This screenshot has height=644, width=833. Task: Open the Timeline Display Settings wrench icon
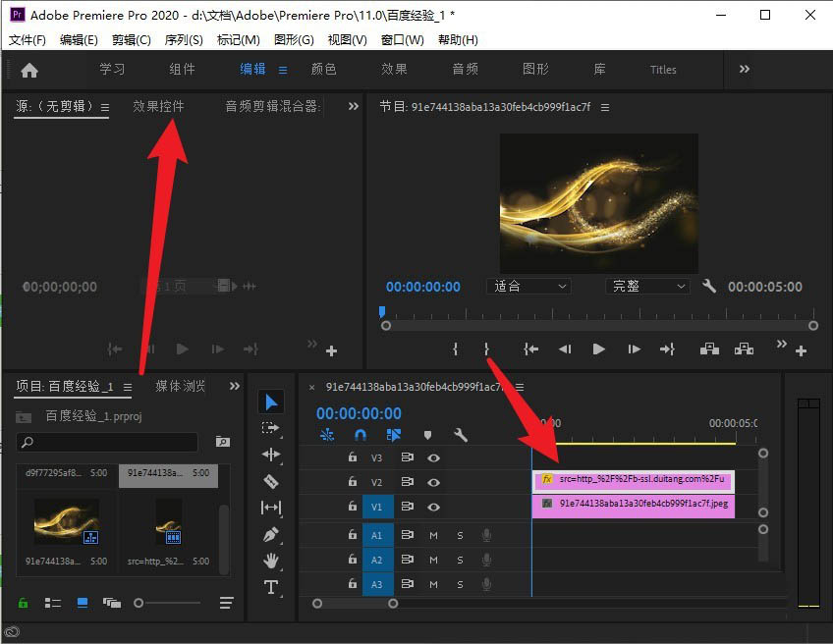click(459, 436)
